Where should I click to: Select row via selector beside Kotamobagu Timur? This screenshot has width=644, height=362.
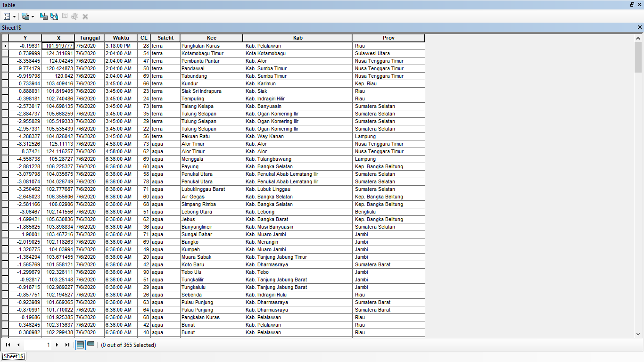(x=5, y=53)
